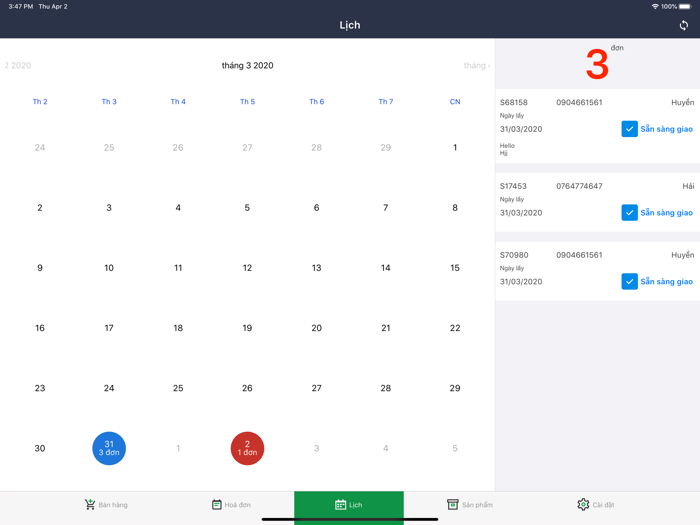
Task: Select March 6 on calendar
Action: tap(317, 208)
